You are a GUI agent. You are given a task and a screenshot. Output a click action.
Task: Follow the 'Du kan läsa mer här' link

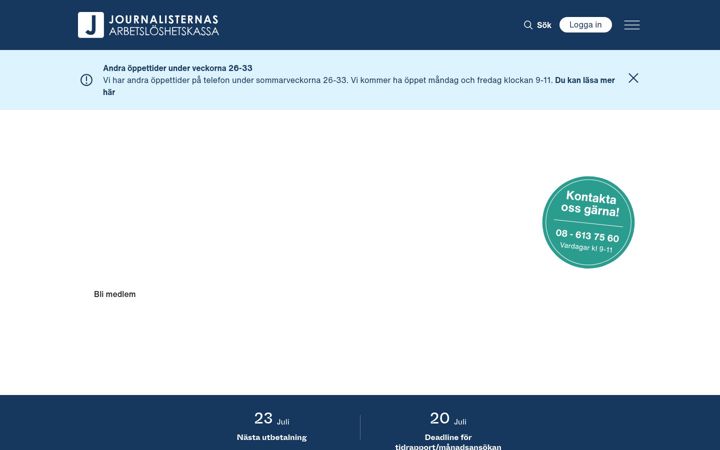585,80
